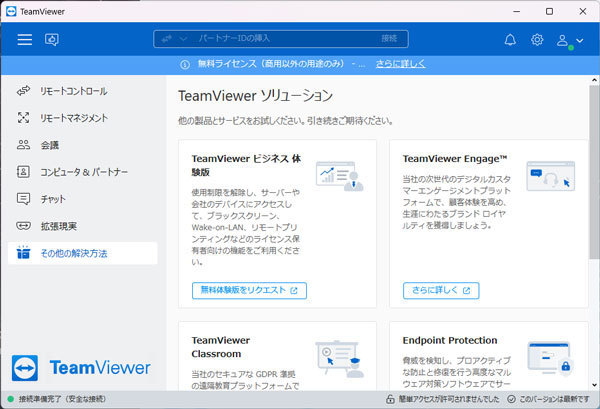600x409 pixels.
Task: Expand the account dropdown chevron
Action: 580,40
